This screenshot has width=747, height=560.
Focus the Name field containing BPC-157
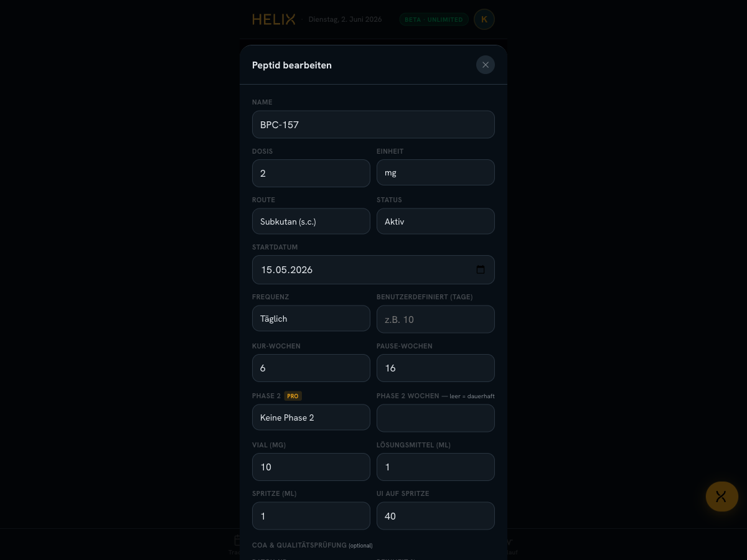pyautogui.click(x=374, y=124)
